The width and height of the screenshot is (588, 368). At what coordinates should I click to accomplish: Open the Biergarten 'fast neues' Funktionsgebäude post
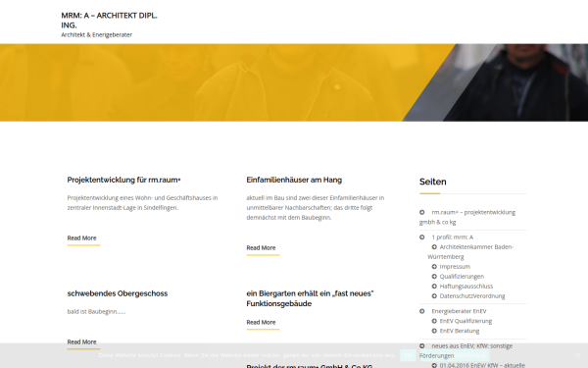(310, 298)
